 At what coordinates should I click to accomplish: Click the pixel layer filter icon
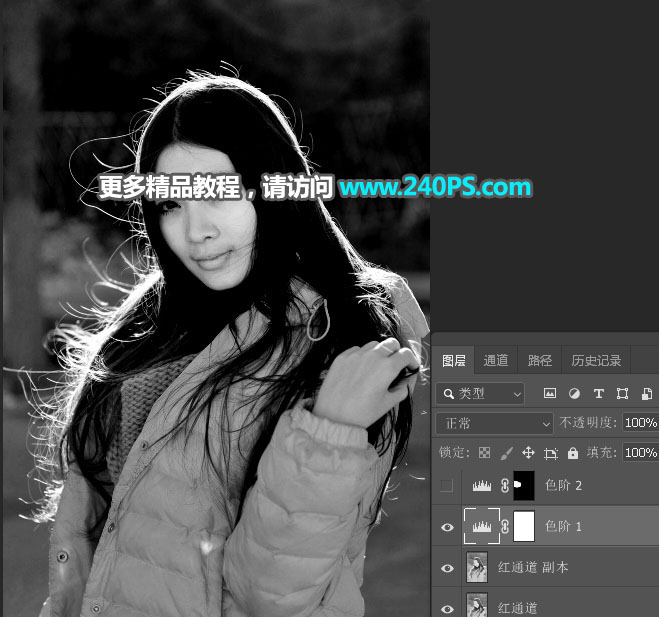(x=550, y=393)
